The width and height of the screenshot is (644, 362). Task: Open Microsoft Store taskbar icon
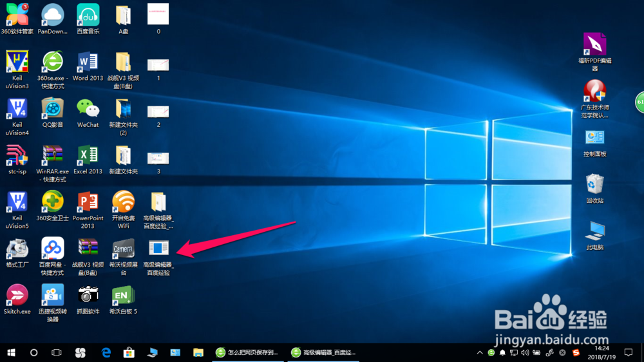click(x=129, y=352)
